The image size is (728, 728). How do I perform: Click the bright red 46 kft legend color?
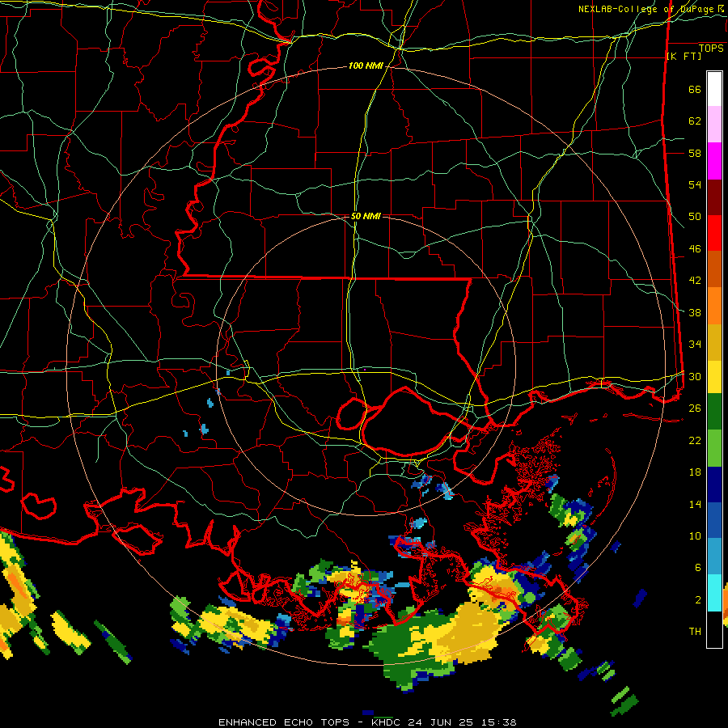point(714,233)
